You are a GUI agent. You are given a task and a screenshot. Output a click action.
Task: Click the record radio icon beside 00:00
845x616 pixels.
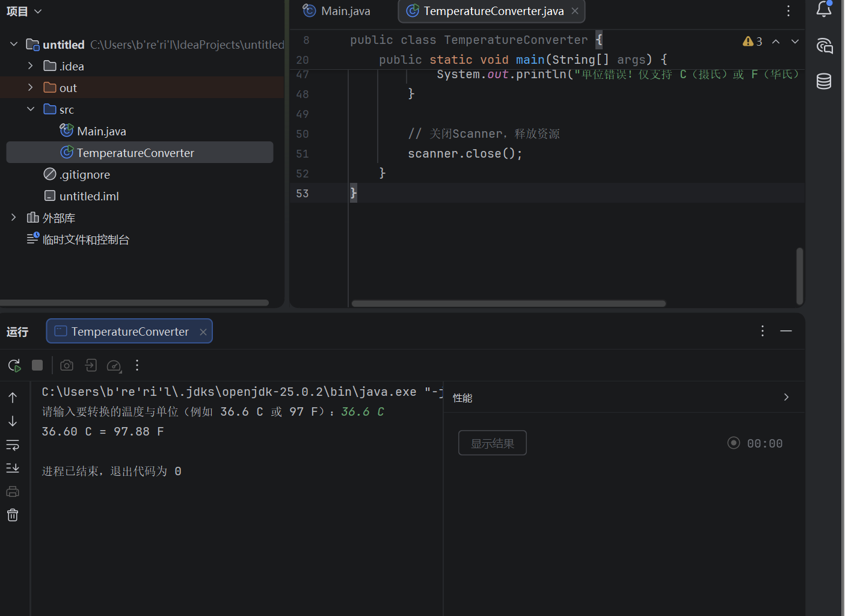point(733,443)
